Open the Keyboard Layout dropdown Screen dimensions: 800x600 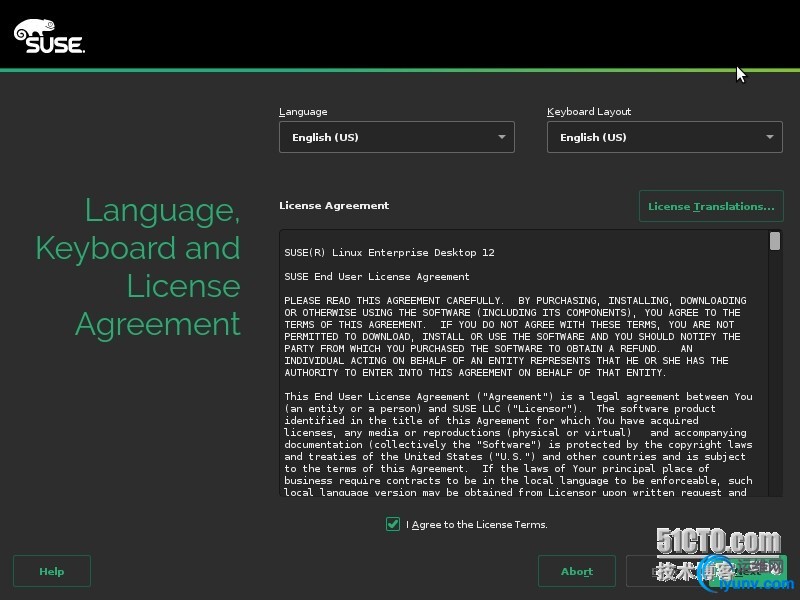664,137
